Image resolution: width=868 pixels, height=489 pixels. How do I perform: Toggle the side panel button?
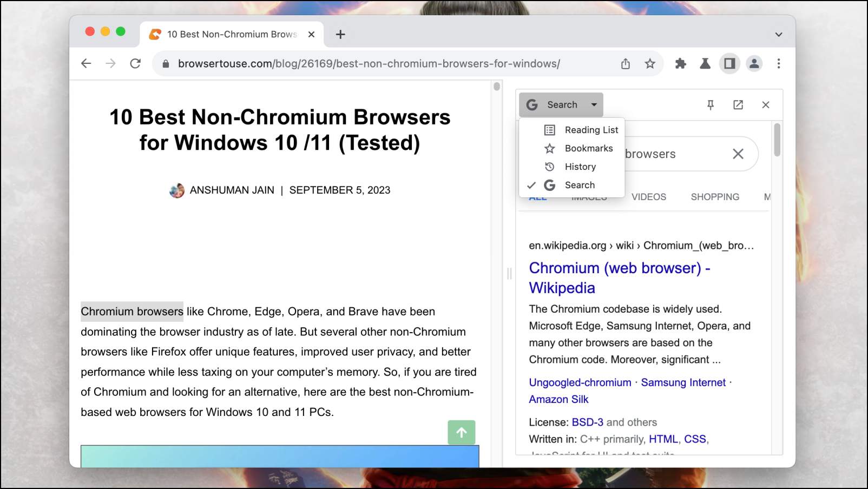(x=729, y=64)
